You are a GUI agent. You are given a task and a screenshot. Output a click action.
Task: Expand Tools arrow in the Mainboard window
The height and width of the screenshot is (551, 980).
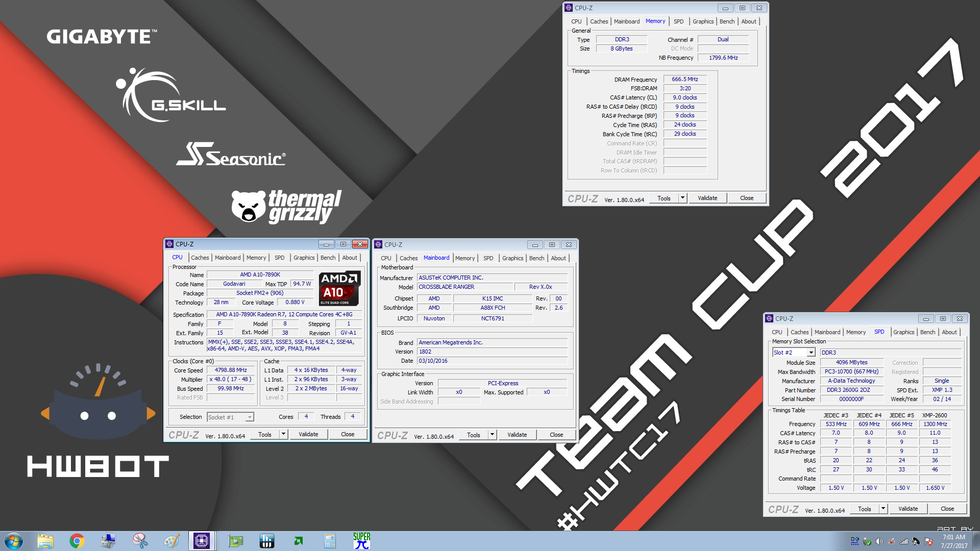492,435
